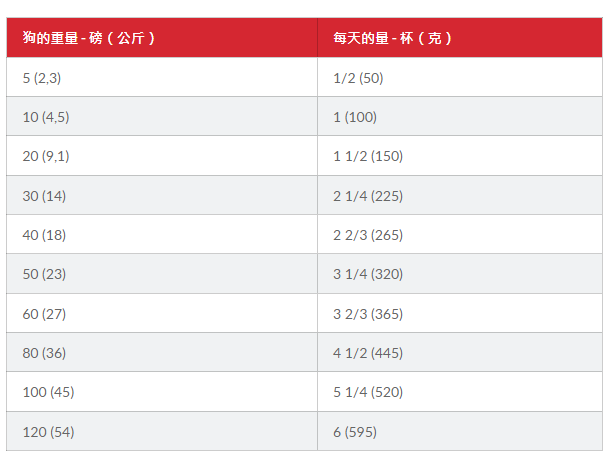Click the 6 (595) daily amount cell
Screen dimensions: 612x462
click(355, 432)
